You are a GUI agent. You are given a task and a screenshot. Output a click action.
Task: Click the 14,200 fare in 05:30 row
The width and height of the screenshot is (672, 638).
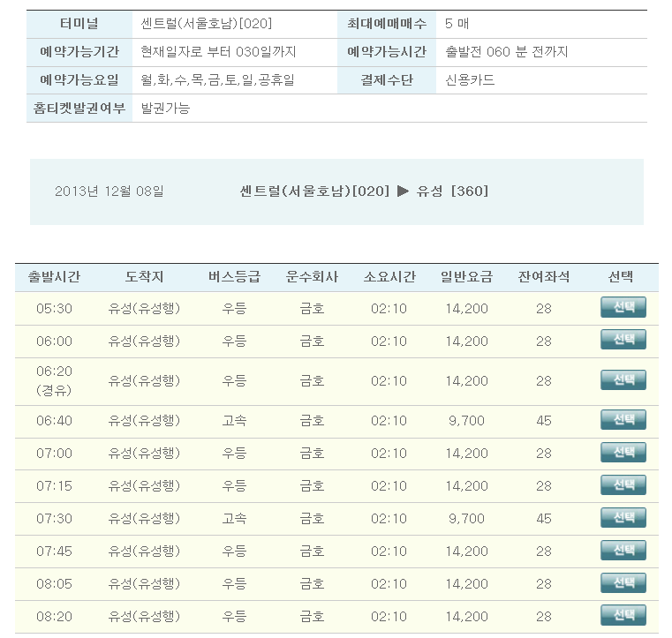point(466,309)
